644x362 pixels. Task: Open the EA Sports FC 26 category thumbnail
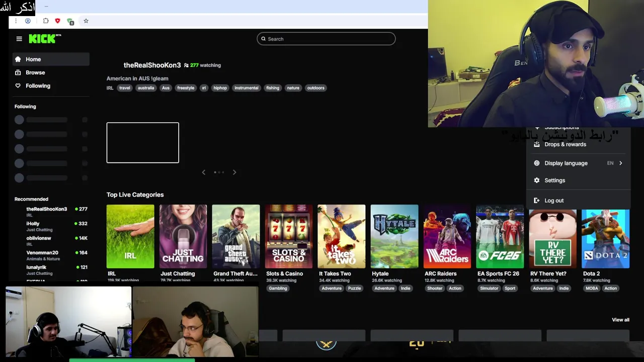click(x=500, y=236)
